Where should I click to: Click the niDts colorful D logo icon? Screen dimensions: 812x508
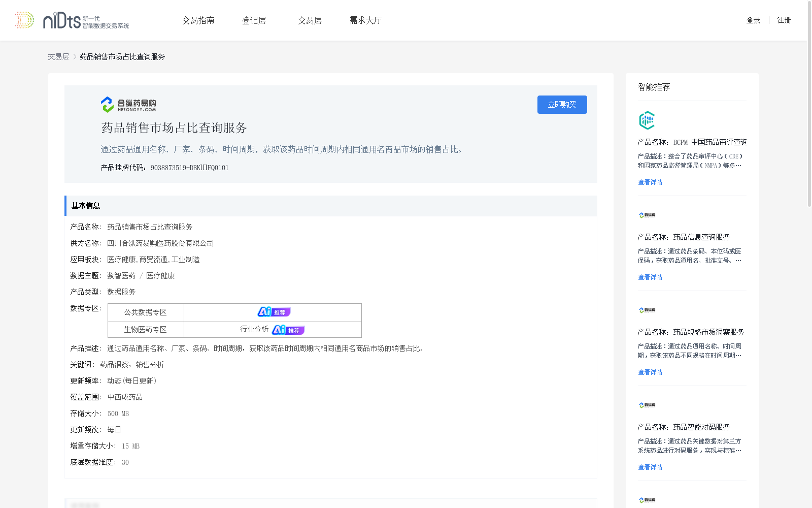point(24,20)
